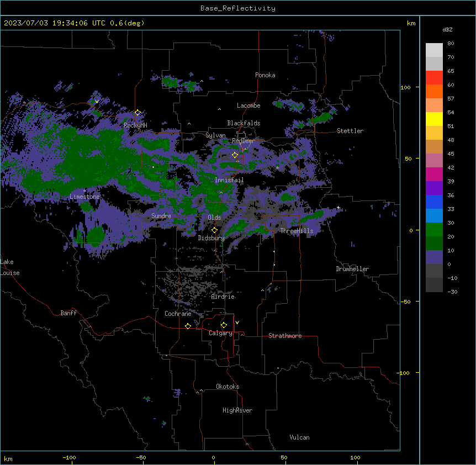Click the ThreeHills town label
The height and width of the screenshot is (465, 476).
[x=297, y=231]
